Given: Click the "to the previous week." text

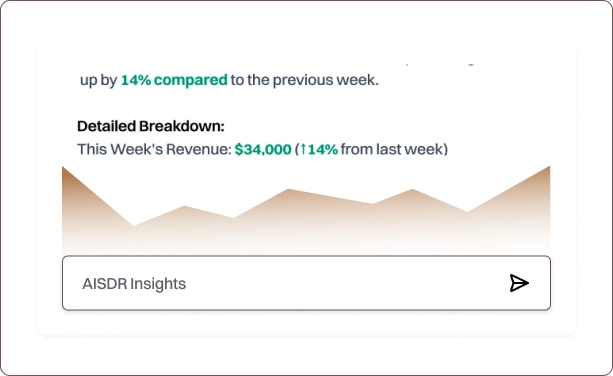Looking at the screenshot, I should pyautogui.click(x=305, y=80).
